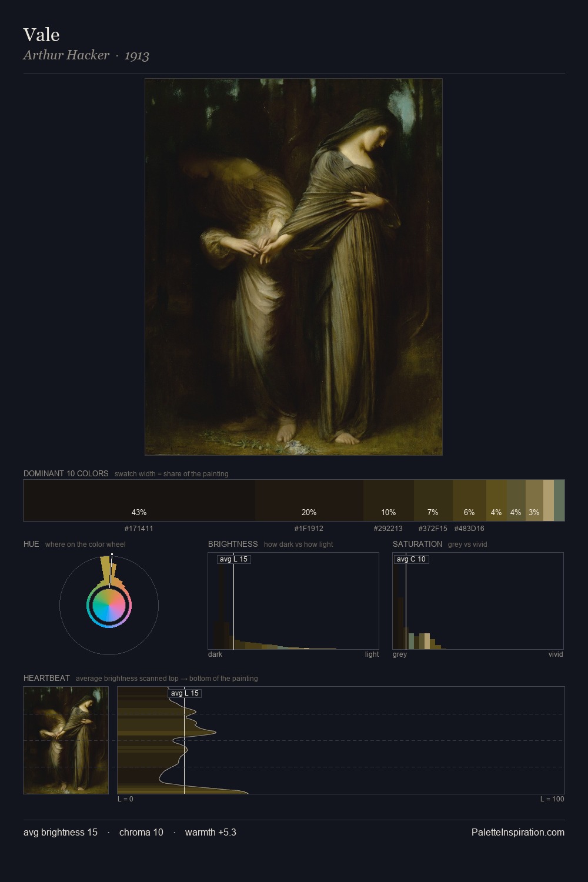This screenshot has width=588, height=882.
Task: Click the PaletteInspiration.com link
Action: pyautogui.click(x=518, y=832)
